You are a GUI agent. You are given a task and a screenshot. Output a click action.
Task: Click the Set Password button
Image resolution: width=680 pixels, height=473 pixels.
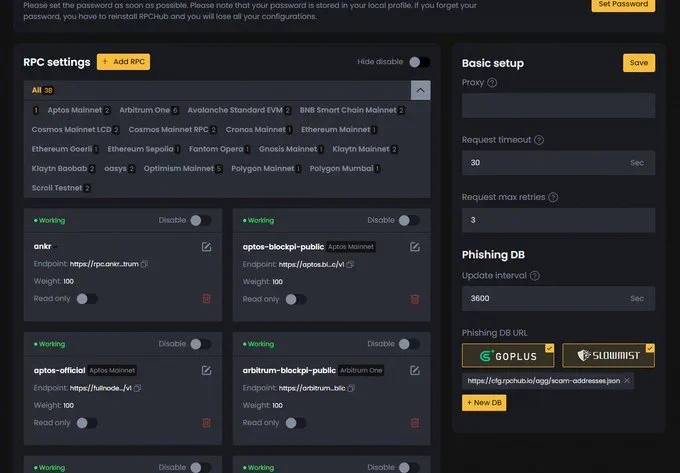point(623,5)
